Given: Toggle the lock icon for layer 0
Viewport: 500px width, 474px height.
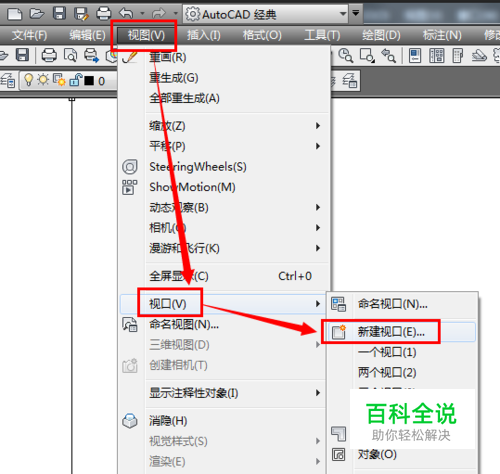Looking at the screenshot, I should pyautogui.click(x=76, y=80).
